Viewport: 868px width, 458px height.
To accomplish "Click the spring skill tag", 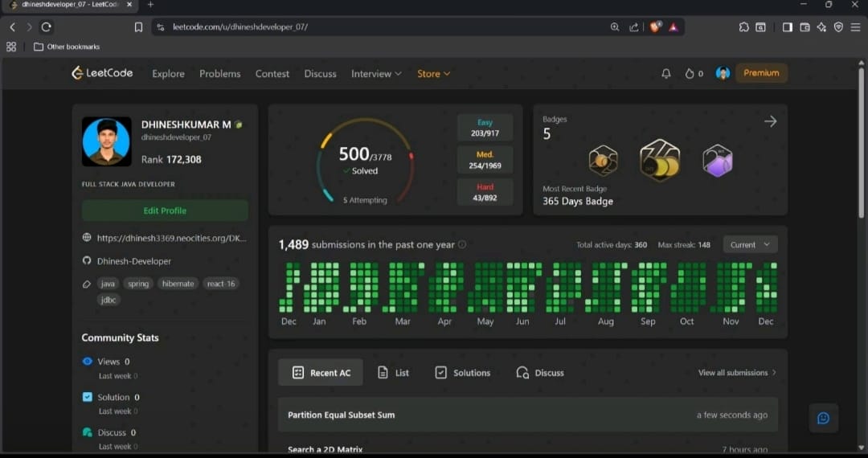I will 138,284.
